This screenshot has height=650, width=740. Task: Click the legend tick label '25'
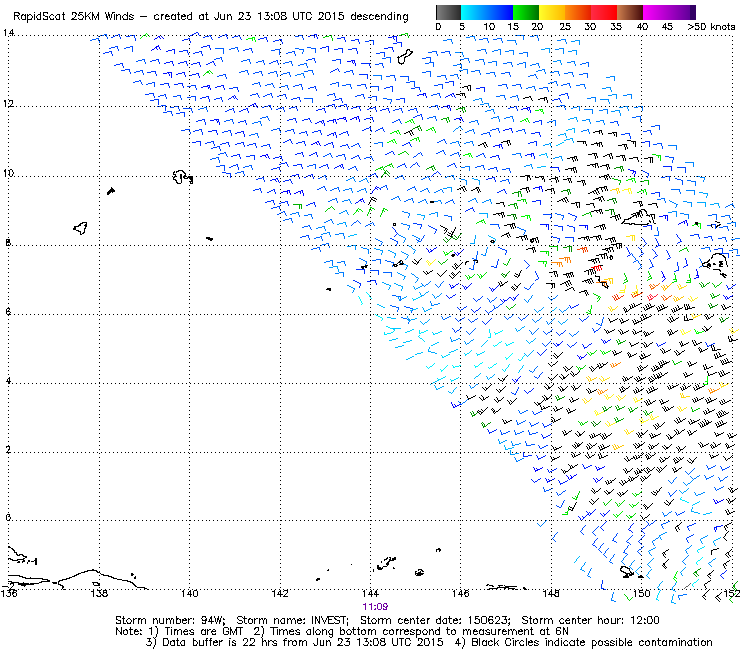pos(565,27)
